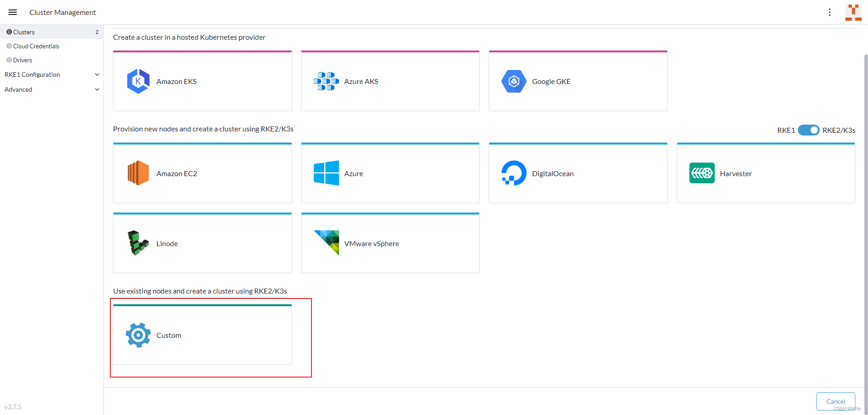Open the hamburger navigation menu
The image size is (868, 415).
click(x=13, y=12)
